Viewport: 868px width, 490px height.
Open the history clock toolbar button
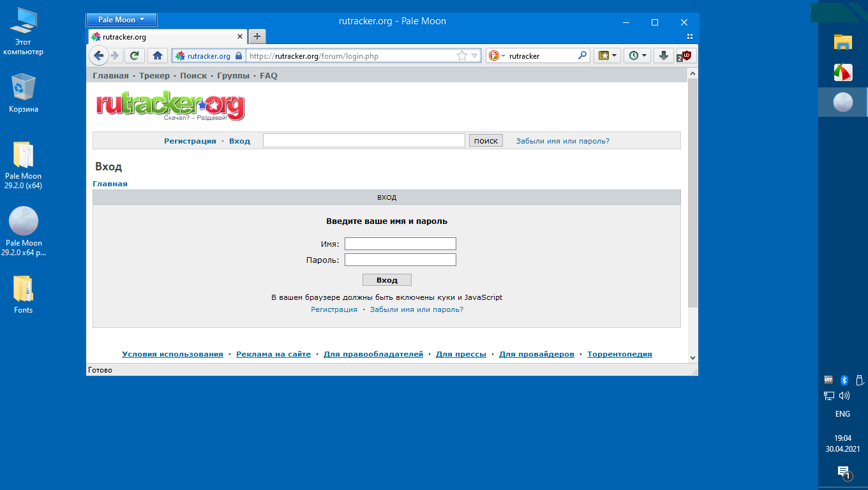click(x=636, y=56)
